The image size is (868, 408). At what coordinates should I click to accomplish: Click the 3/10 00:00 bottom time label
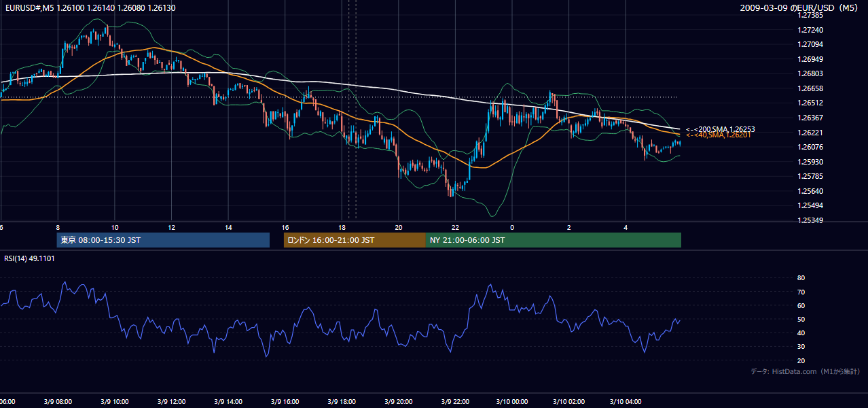(x=512, y=401)
